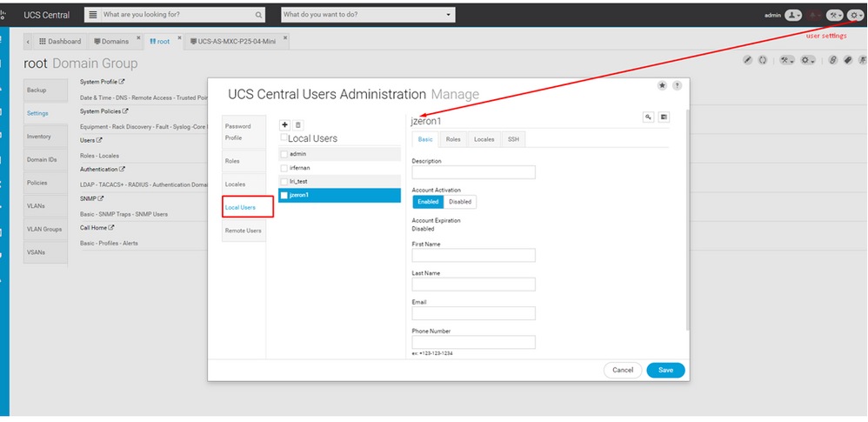
Task: Click the key icon beside jzeron1
Action: pos(649,117)
